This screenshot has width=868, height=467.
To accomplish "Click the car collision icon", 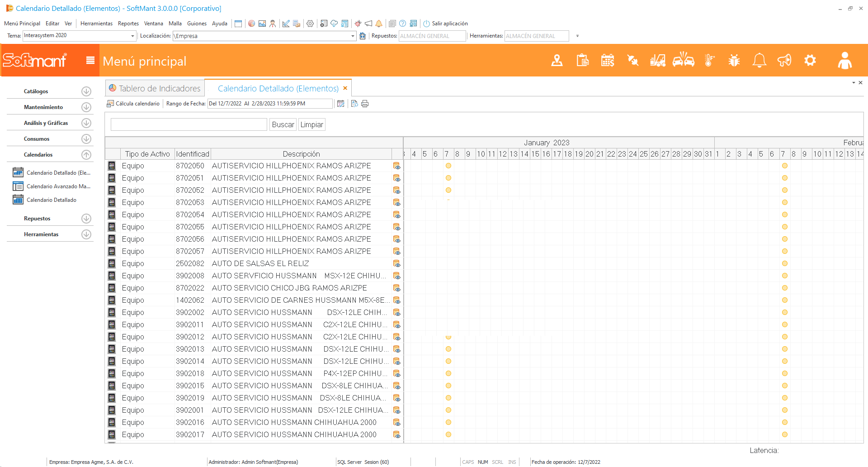I will [x=684, y=60].
